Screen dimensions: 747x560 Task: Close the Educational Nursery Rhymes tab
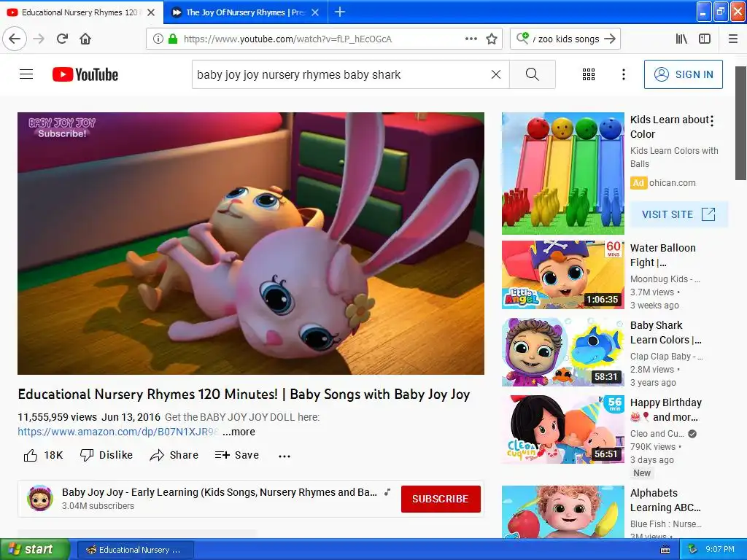(151, 12)
